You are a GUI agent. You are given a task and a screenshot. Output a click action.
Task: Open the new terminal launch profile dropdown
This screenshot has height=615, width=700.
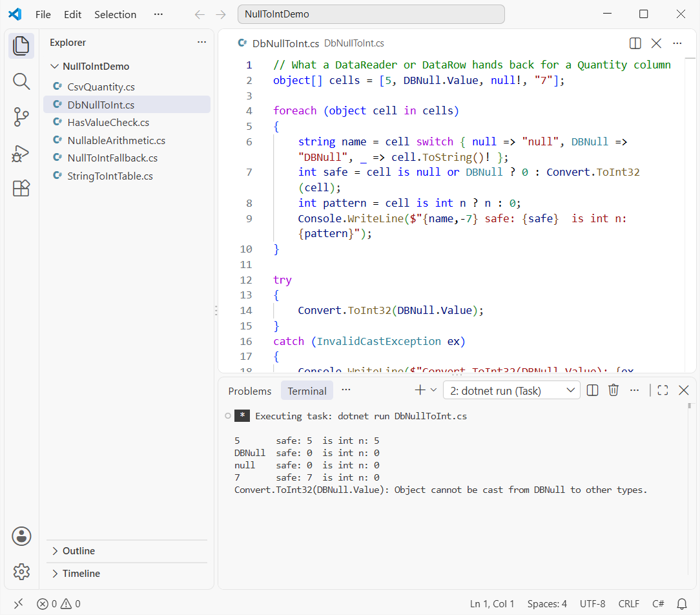coord(433,390)
